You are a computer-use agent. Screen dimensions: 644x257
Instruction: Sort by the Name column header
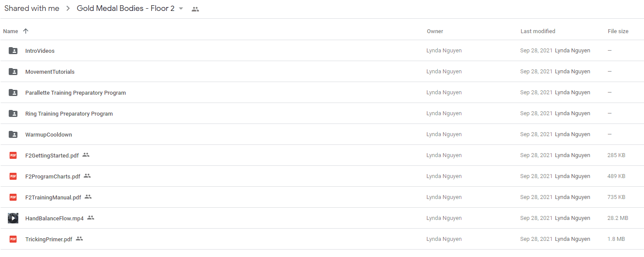(10, 31)
